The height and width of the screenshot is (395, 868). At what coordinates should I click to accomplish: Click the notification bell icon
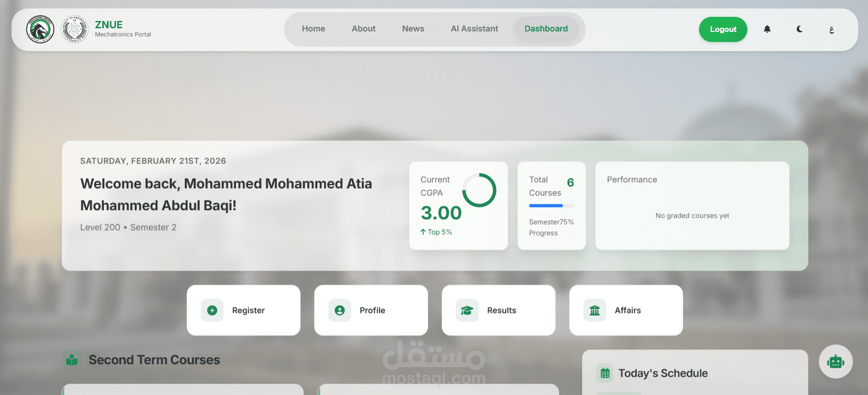pyautogui.click(x=767, y=29)
